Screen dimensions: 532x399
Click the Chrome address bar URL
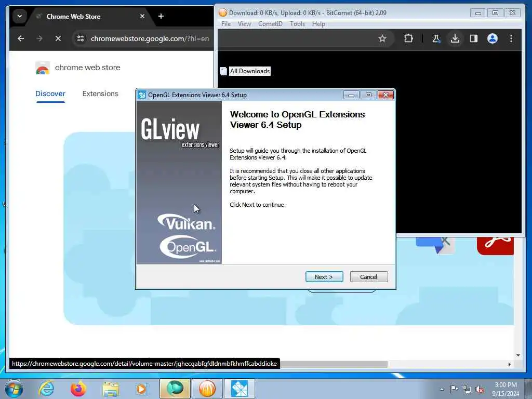(150, 38)
